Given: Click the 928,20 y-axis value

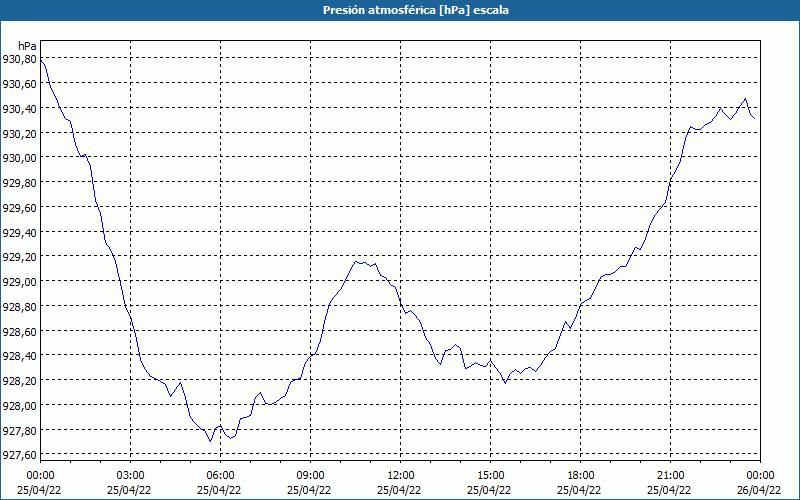Looking at the screenshot, I should coord(19,381).
